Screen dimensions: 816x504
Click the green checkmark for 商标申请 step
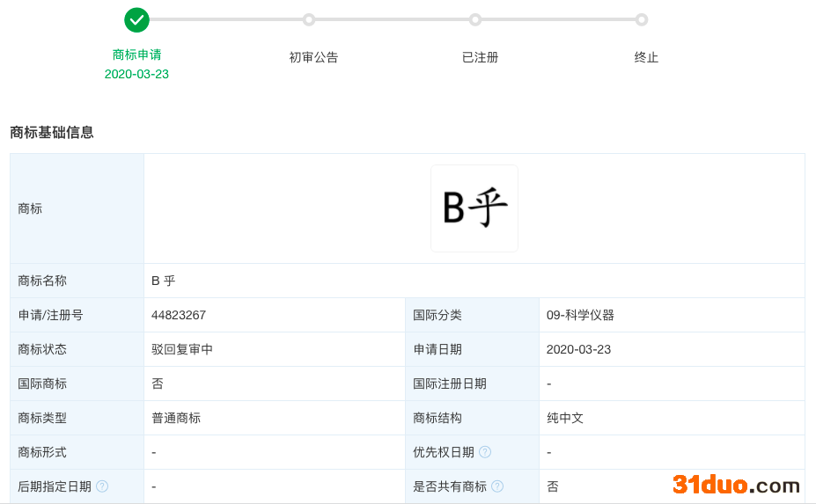click(136, 19)
